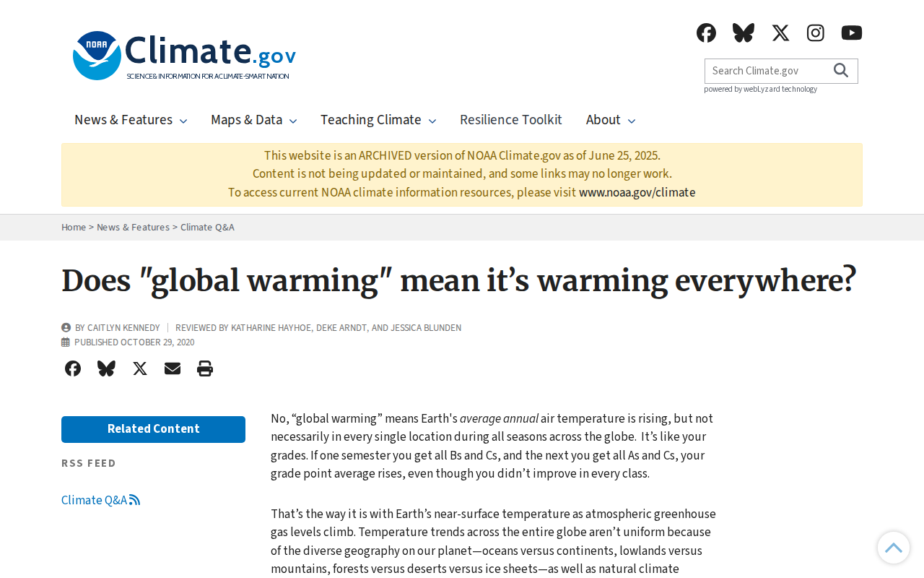Open the Resilience Toolkit menu item
924x578 pixels.
[x=511, y=120]
